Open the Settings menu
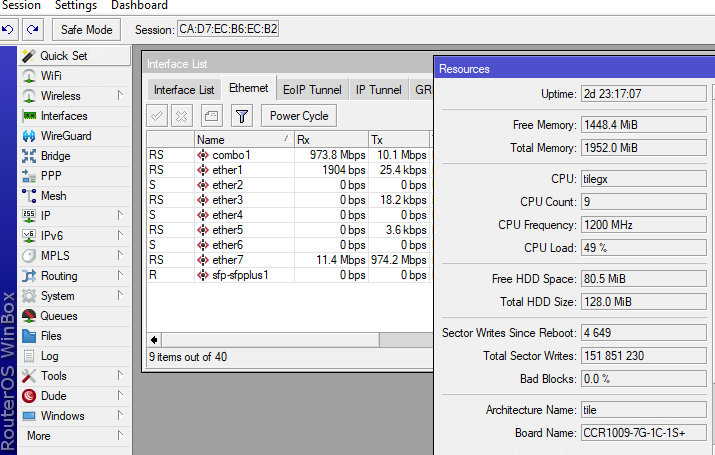The width and height of the screenshot is (715, 455). (x=76, y=5)
